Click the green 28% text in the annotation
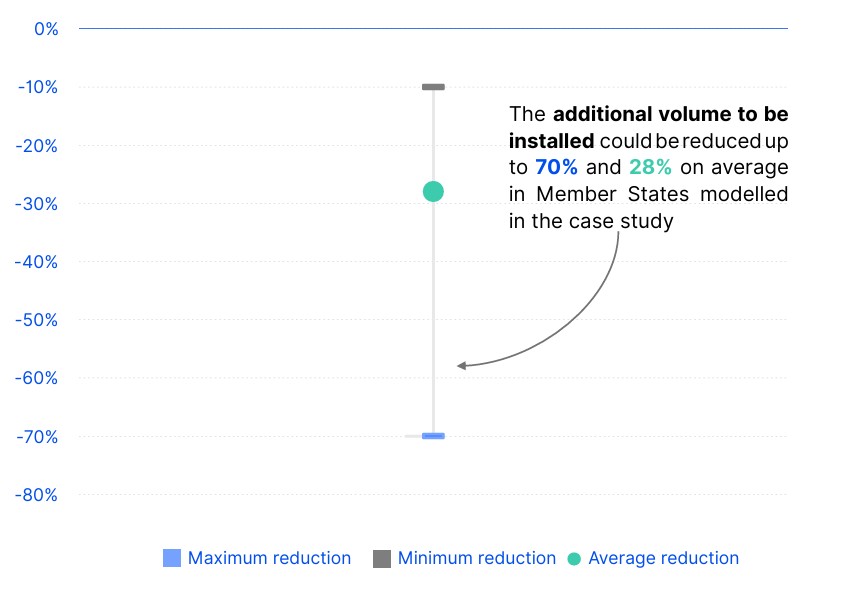 [x=650, y=167]
